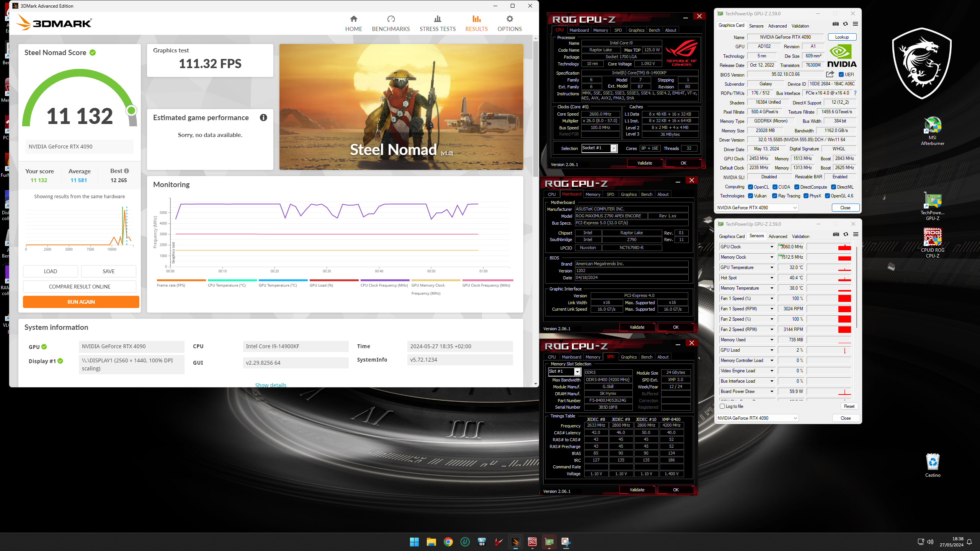
Task: Open HOME icon in 3DMark navigation
Action: (x=353, y=19)
